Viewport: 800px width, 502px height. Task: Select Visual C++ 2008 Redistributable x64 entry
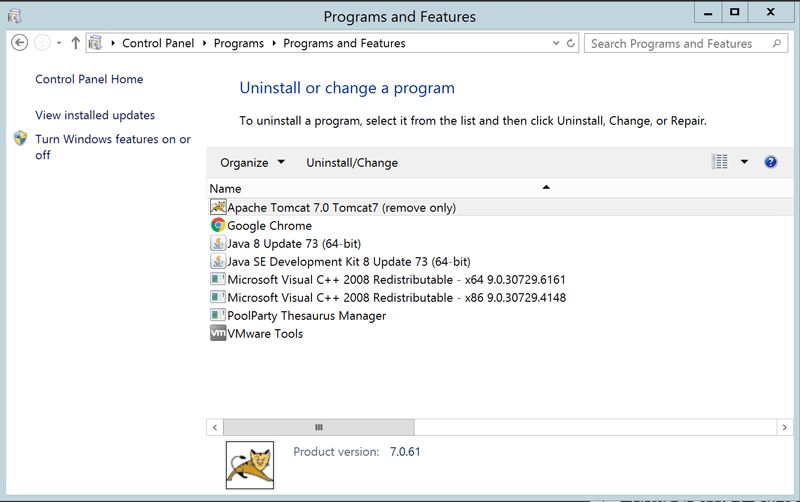coord(396,279)
